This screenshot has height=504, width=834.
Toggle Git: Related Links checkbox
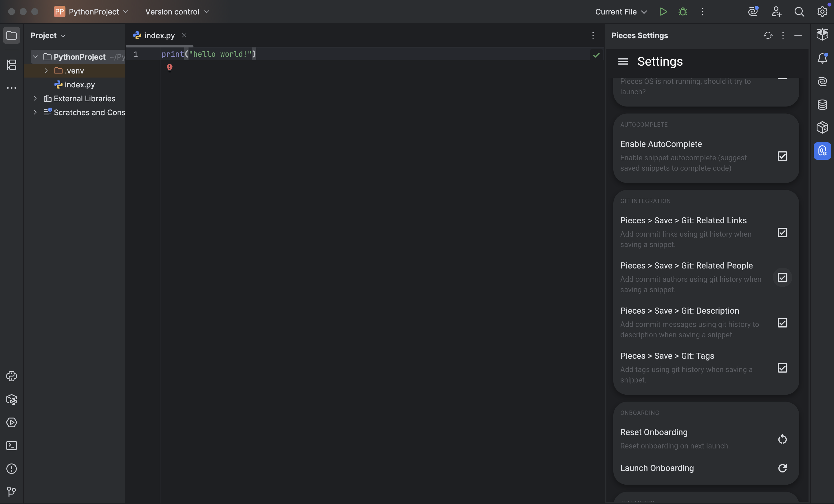782,232
